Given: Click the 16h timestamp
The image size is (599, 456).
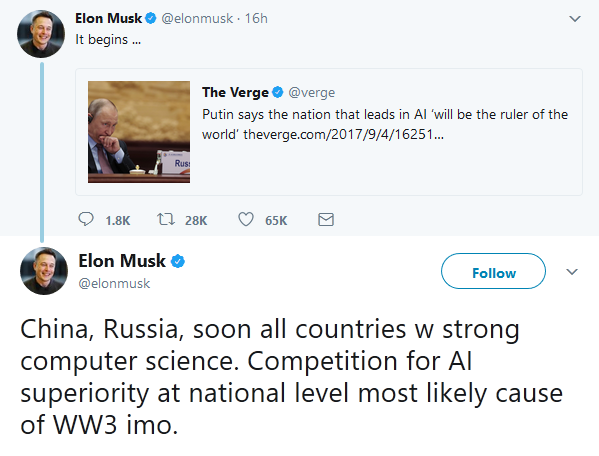Looking at the screenshot, I should pyautogui.click(x=256, y=18).
